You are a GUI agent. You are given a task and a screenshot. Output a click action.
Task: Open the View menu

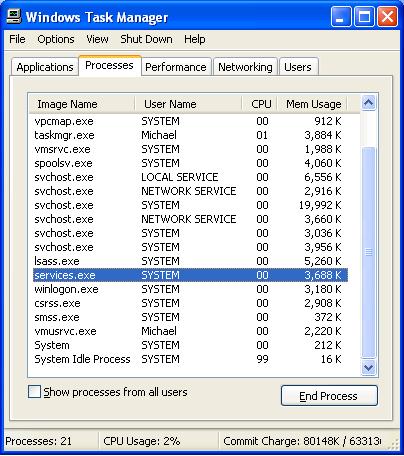97,39
